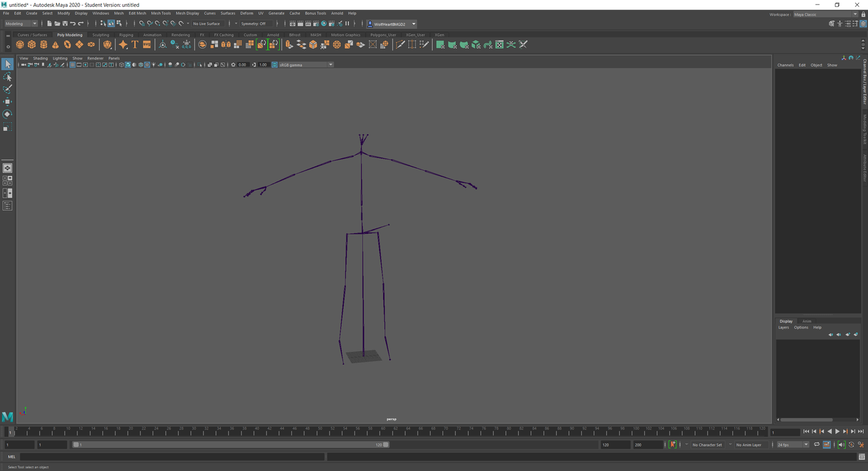The width and height of the screenshot is (868, 471).
Task: Open the sRGB gamma dropdown
Action: tap(306, 65)
